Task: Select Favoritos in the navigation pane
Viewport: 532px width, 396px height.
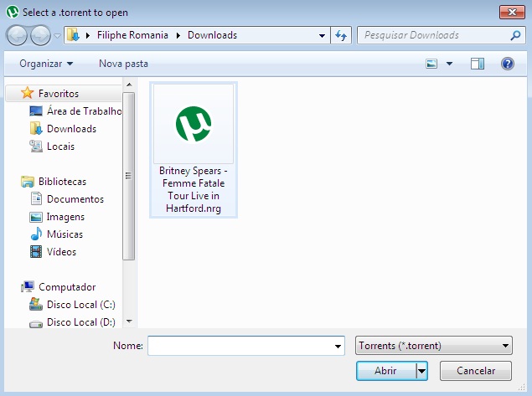Action: [59, 94]
